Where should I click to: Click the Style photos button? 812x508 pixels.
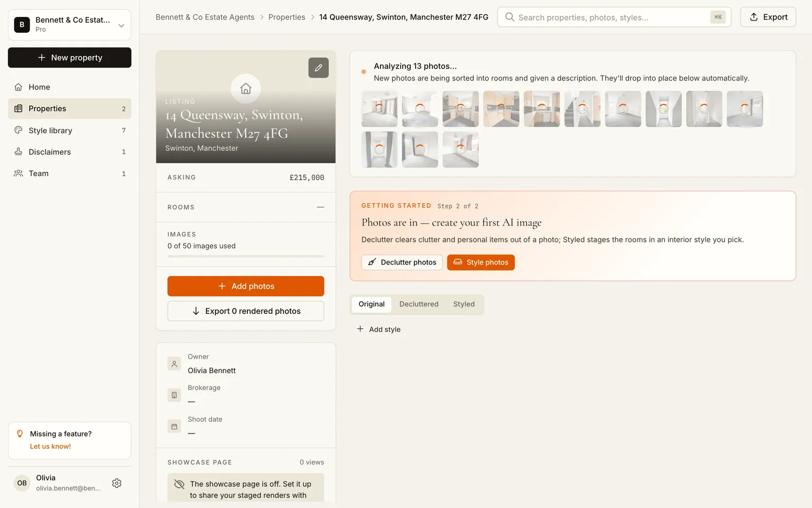[481, 262]
